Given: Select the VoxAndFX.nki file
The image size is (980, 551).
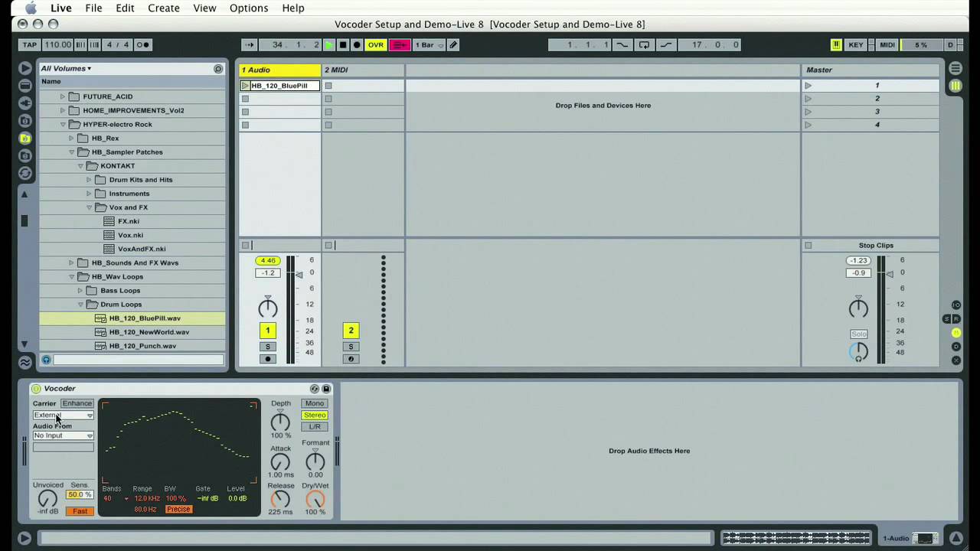Looking at the screenshot, I should [142, 249].
